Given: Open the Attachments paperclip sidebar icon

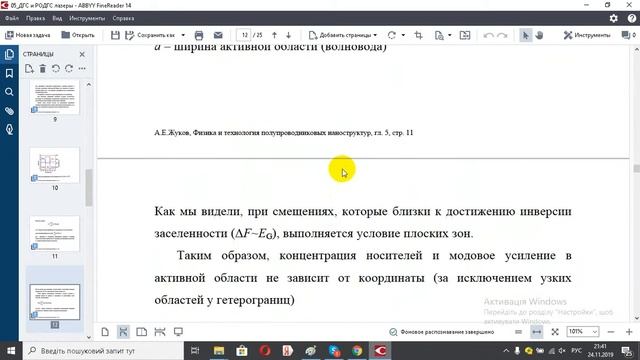Looking at the screenshot, I should tap(9, 111).
